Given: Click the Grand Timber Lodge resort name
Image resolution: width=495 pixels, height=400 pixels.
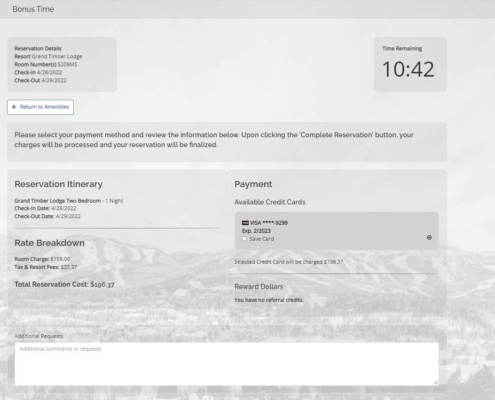Looking at the screenshot, I should pyautogui.click(x=57, y=56).
